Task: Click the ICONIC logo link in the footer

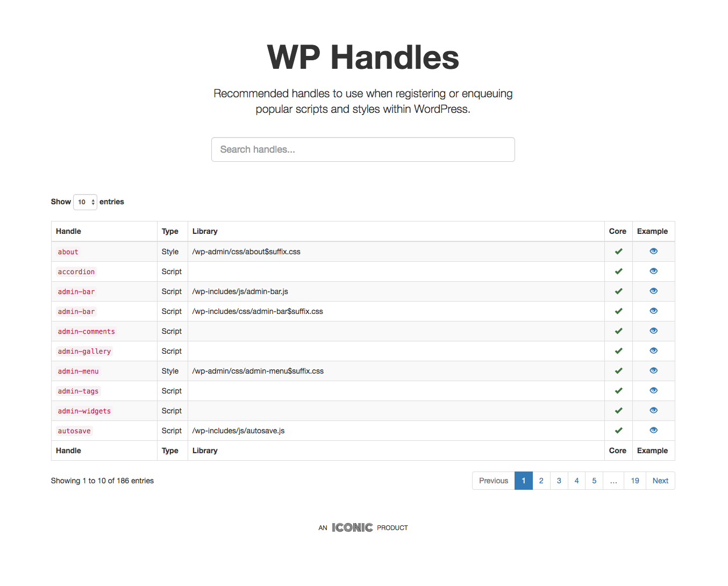Action: pos(351,527)
